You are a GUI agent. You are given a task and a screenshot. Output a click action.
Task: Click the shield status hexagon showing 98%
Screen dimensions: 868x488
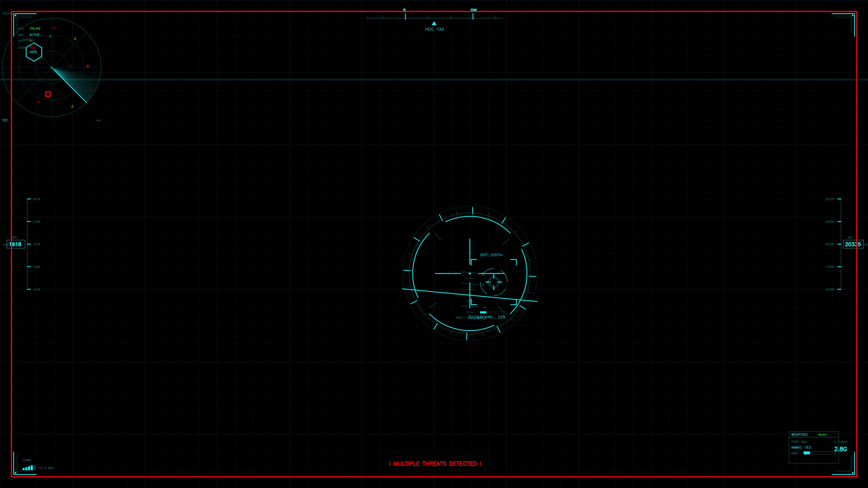tap(34, 52)
